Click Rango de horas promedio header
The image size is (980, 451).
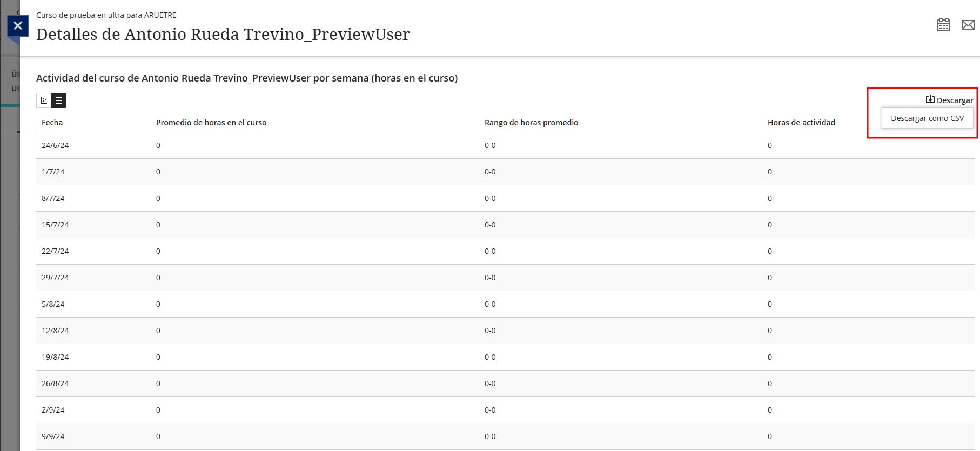pos(531,123)
